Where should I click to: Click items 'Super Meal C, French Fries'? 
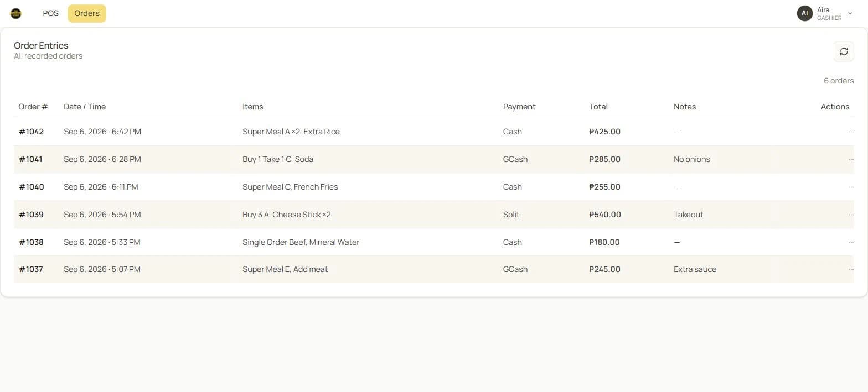tap(290, 187)
